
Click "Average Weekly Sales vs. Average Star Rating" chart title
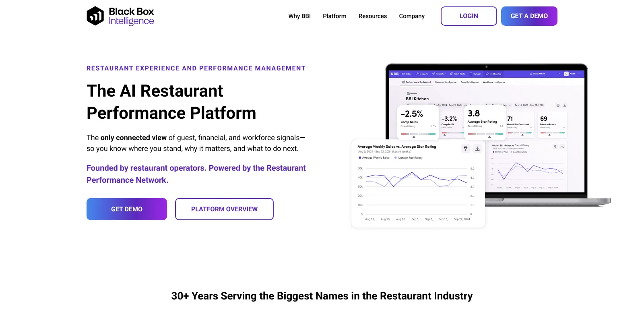(x=397, y=147)
